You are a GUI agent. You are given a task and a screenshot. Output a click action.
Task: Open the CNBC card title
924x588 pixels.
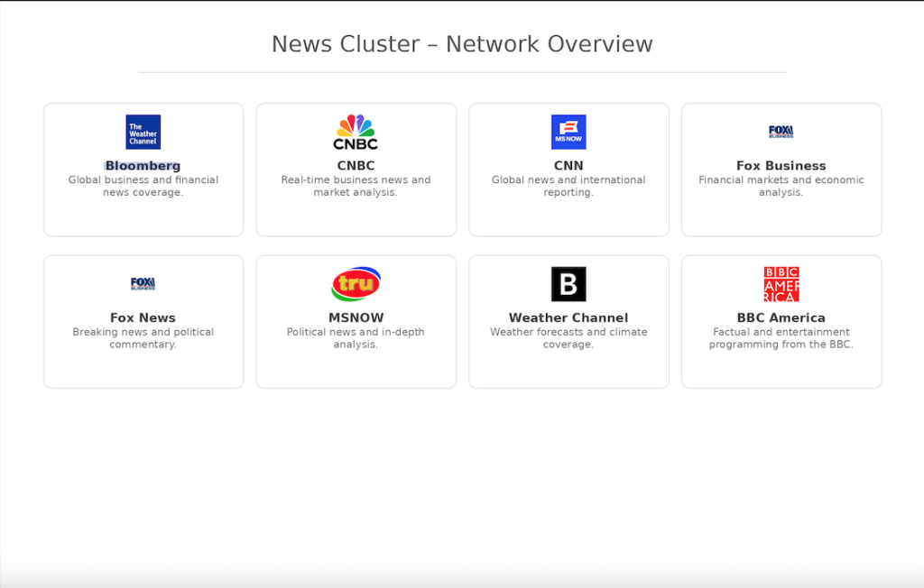pyautogui.click(x=356, y=166)
